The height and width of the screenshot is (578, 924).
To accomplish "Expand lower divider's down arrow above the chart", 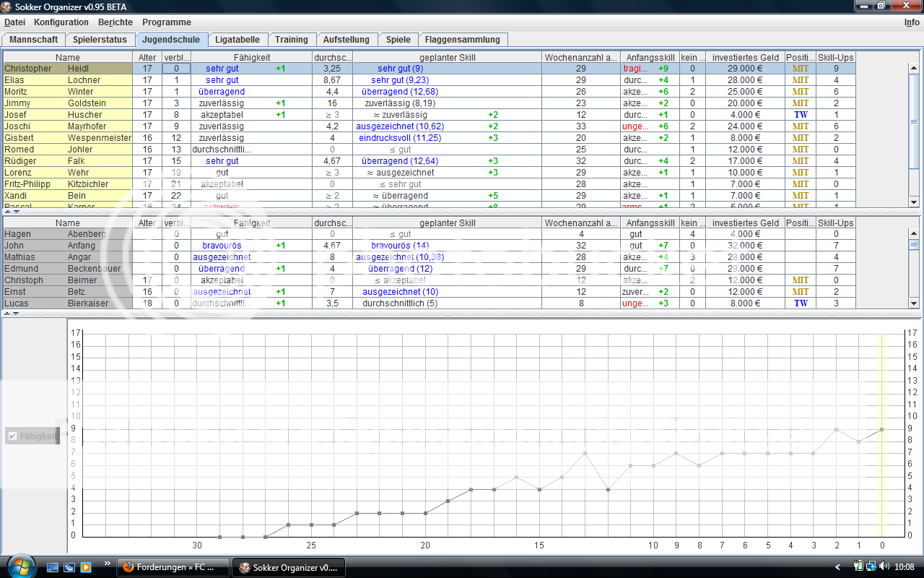I will coord(15,314).
